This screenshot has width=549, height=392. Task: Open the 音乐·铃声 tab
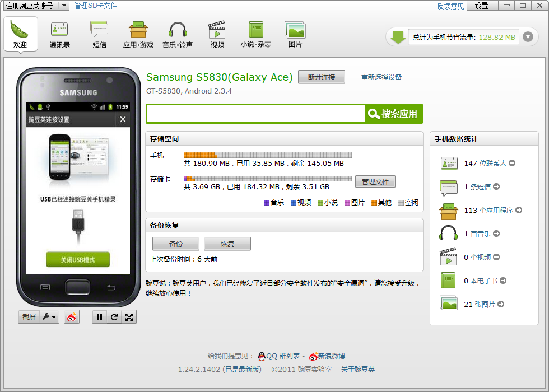pyautogui.click(x=178, y=34)
